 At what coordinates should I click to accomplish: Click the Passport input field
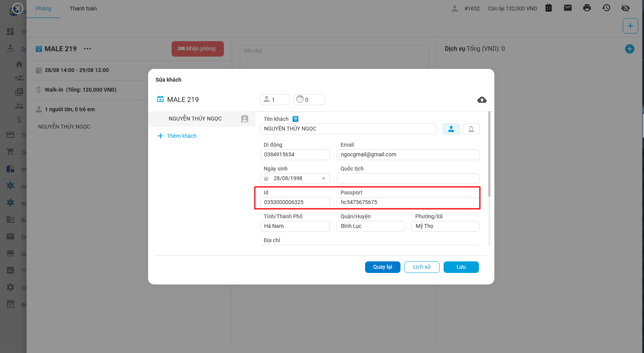pyautogui.click(x=408, y=202)
